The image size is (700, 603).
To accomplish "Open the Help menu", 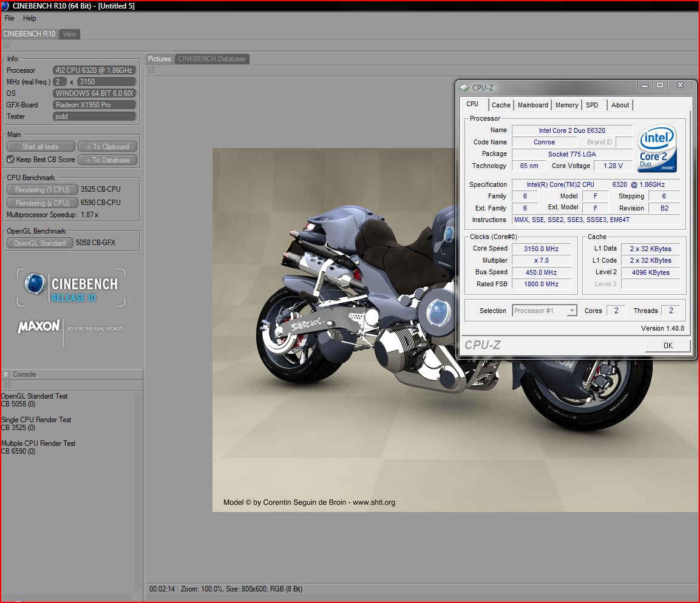I will click(x=30, y=18).
